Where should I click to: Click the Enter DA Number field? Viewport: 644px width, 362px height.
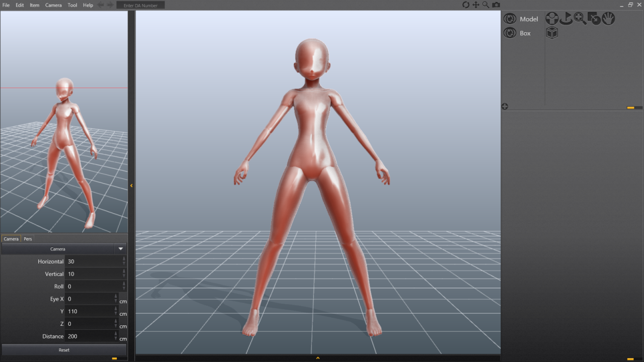[x=140, y=5]
